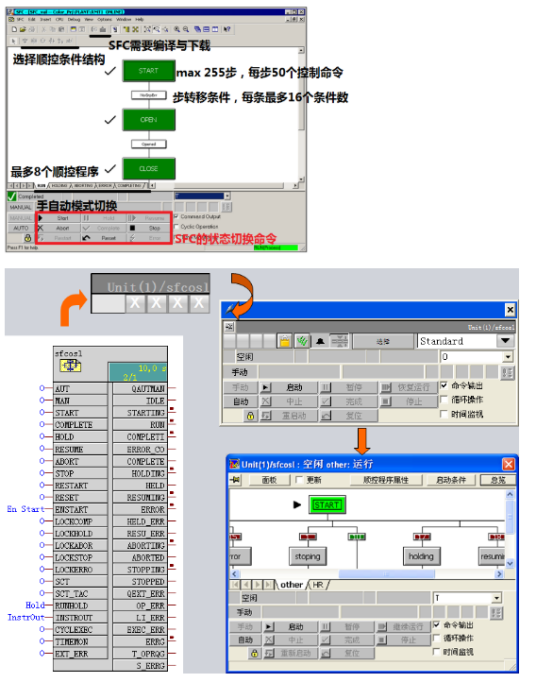Click the small lock icon left of 重新启动
This screenshot has width=554, height=682.
[x=254, y=653]
